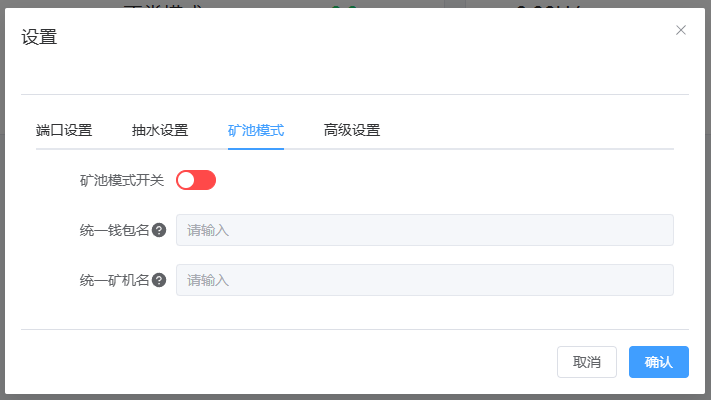This screenshot has height=400, width=711.
Task: Go to the 高级设置 tab
Action: [352, 130]
